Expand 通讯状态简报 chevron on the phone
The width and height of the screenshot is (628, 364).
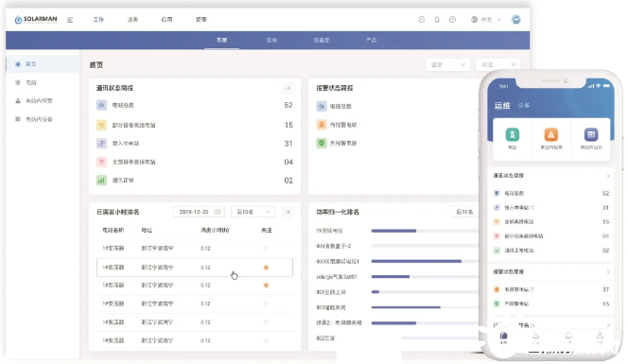(x=608, y=176)
